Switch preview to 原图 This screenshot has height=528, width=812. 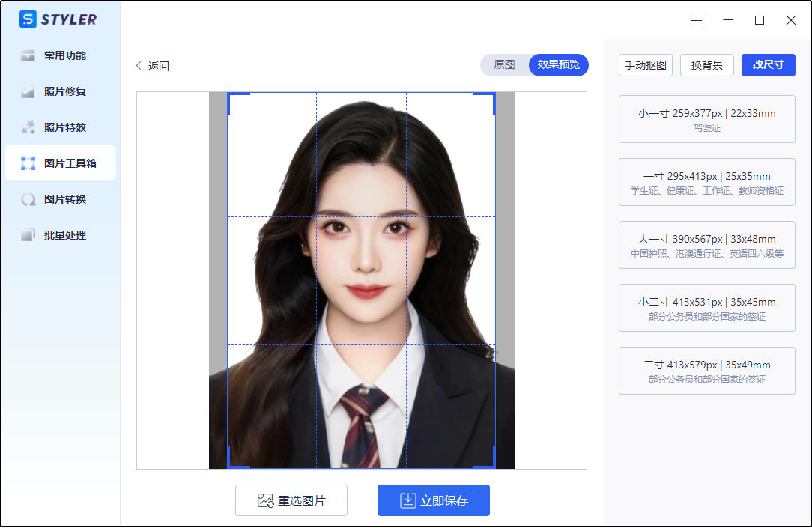pos(504,64)
